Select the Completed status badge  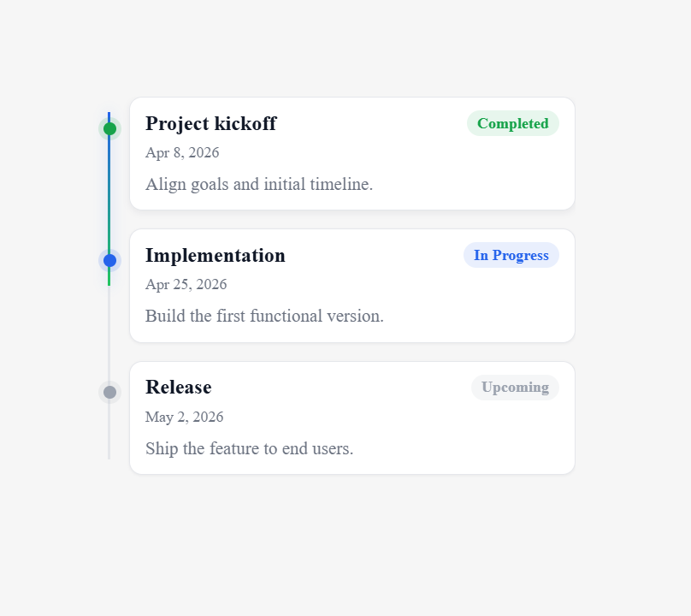[513, 123]
